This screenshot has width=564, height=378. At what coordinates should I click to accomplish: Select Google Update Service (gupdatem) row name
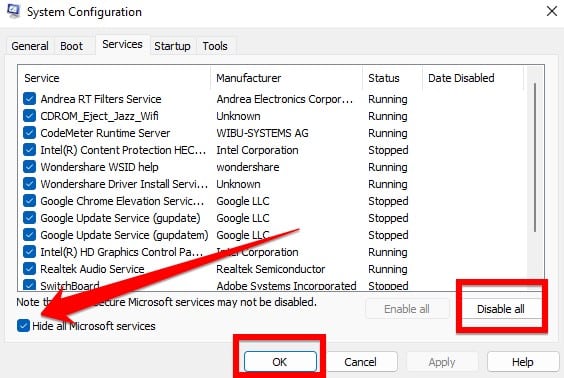[124, 235]
